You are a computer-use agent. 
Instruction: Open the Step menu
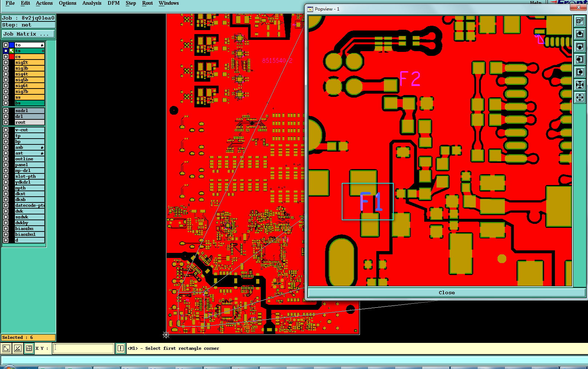[131, 3]
